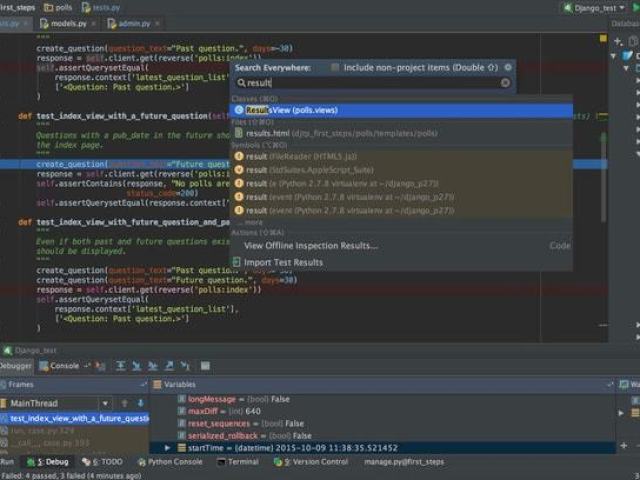Close the admin.py tab
Viewport: 640px width, 480px height.
point(157,24)
